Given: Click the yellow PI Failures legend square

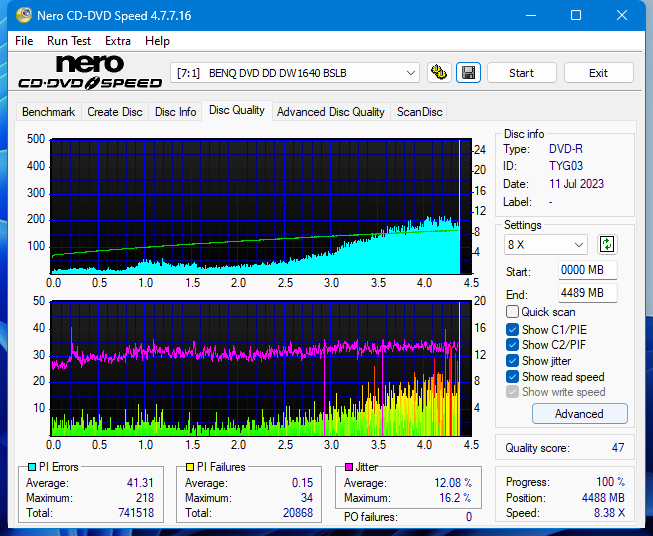Looking at the screenshot, I should click(x=190, y=467).
